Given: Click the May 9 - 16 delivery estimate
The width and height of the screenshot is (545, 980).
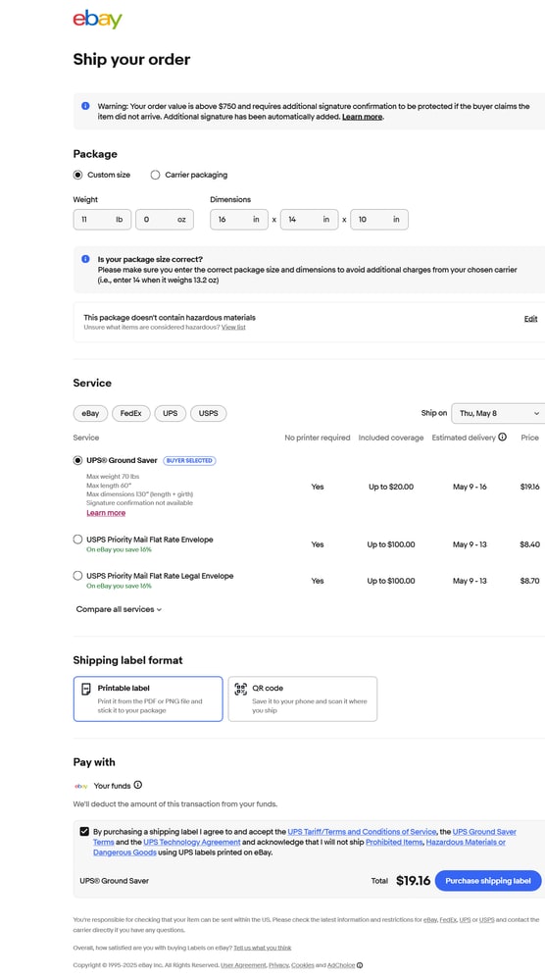Looking at the screenshot, I should coord(470,487).
